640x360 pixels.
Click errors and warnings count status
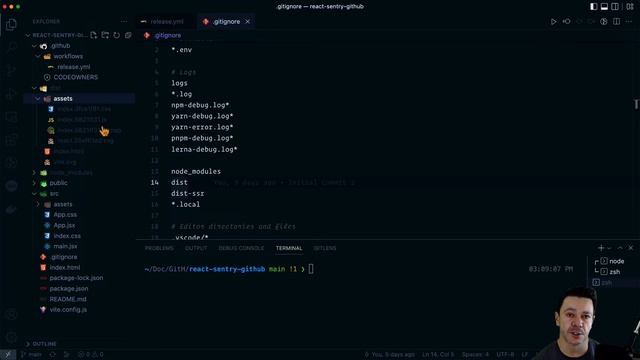click(x=91, y=354)
